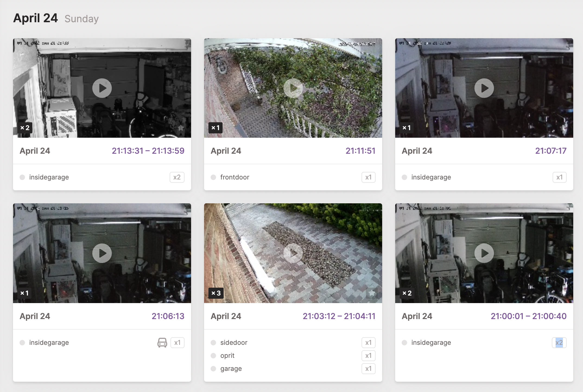
Task: Open the 21:11:51 timestamp link
Action: [361, 151]
